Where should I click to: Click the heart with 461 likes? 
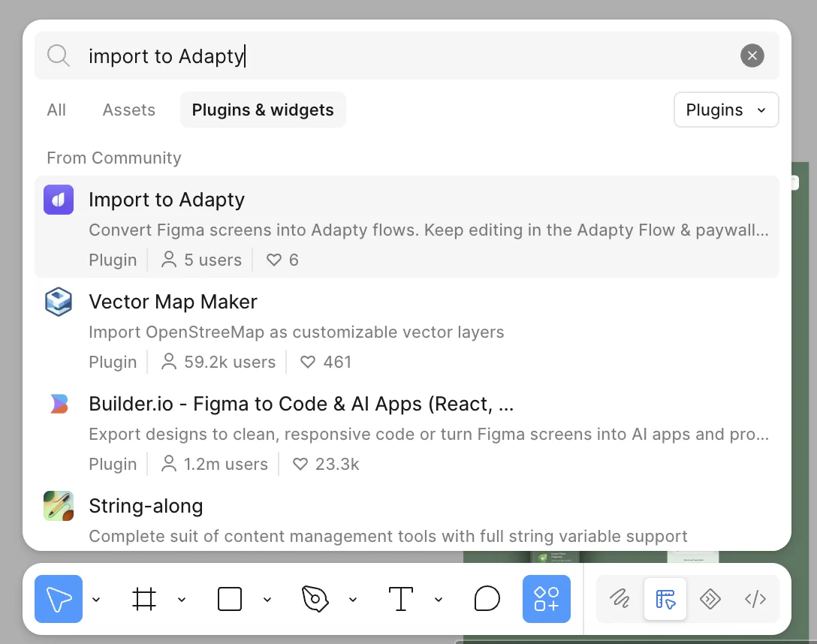326,362
